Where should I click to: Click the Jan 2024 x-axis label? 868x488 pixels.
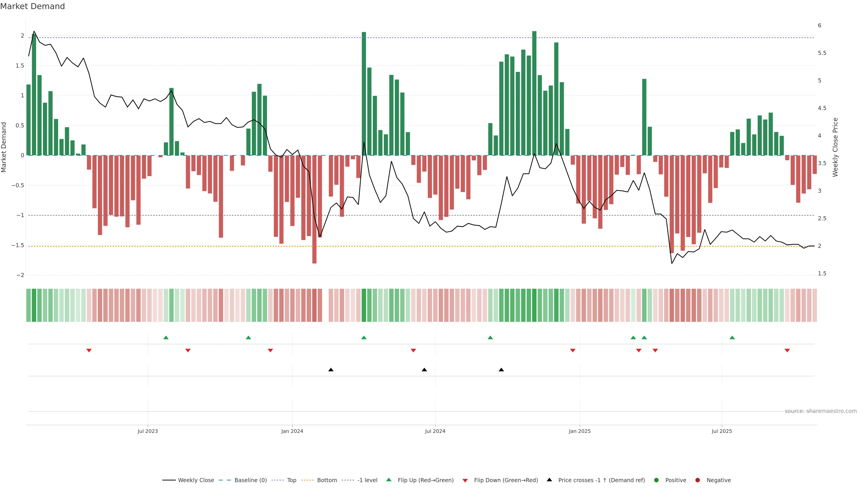(292, 431)
